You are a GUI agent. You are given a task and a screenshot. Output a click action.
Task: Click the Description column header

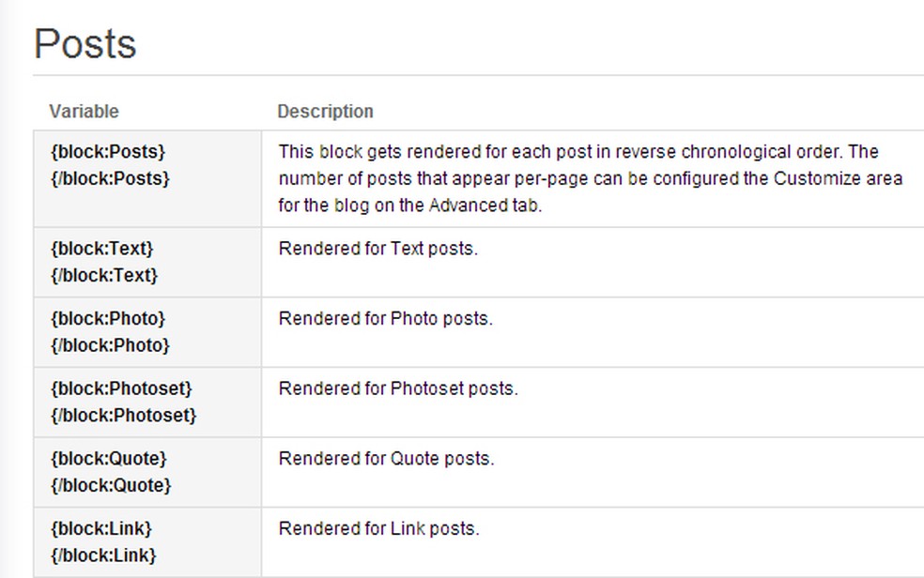click(x=325, y=112)
